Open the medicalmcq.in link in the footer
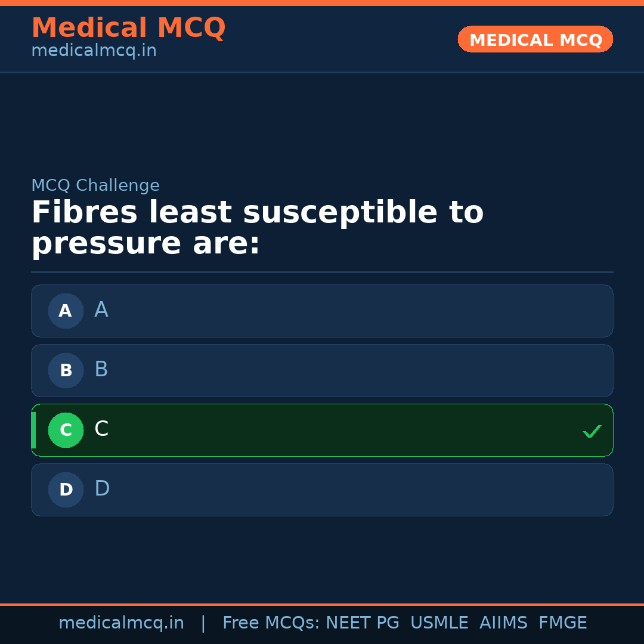Image resolution: width=644 pixels, height=644 pixels. 121,623
